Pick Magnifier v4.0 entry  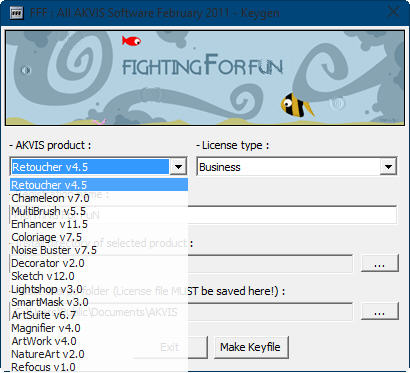point(99,328)
